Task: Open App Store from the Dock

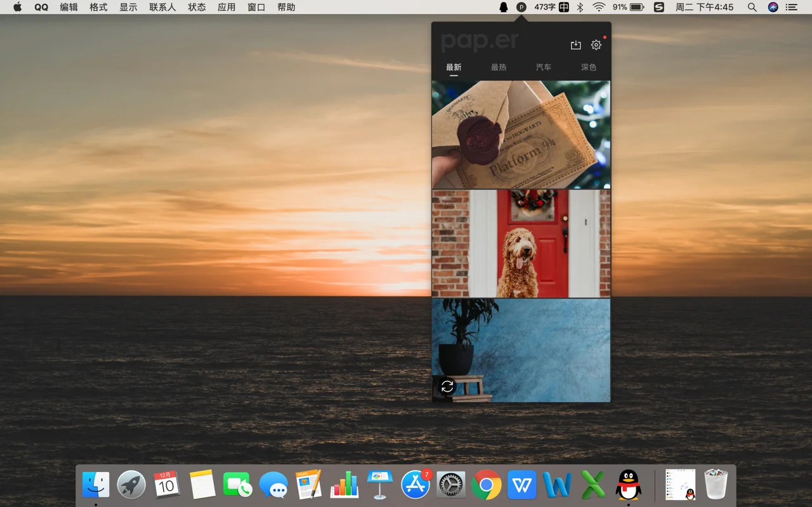Action: pos(416,485)
